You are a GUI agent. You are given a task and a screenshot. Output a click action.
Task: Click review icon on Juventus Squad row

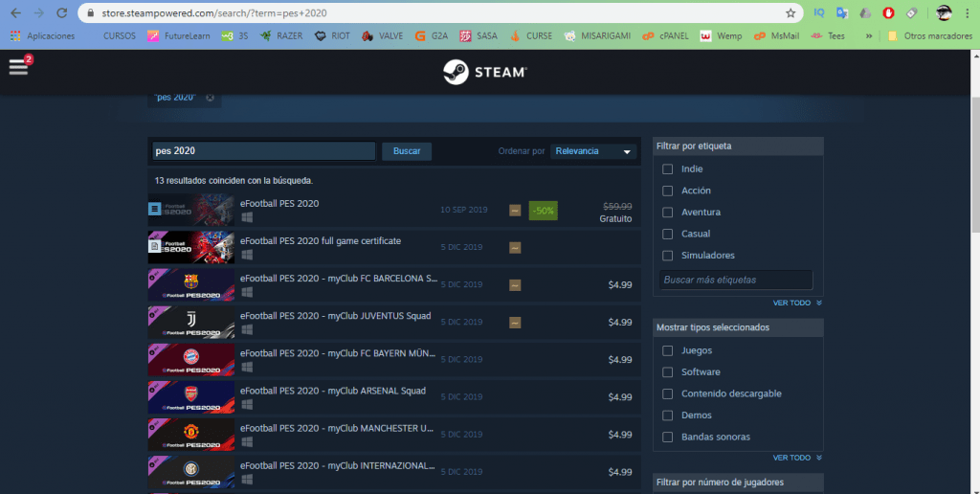[515, 323]
